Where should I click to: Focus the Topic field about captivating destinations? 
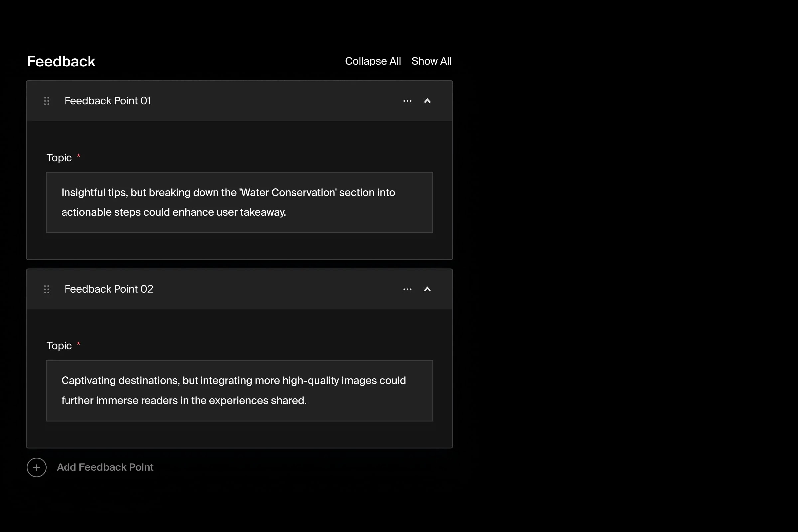tap(239, 390)
